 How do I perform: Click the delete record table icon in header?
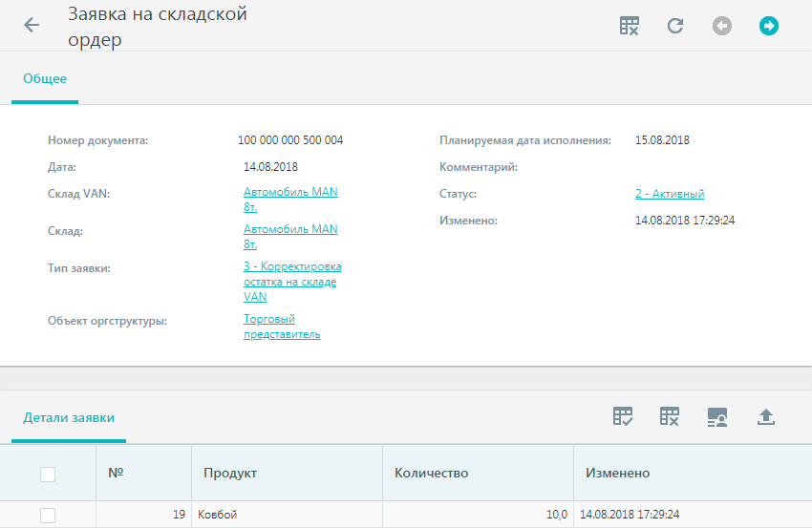(629, 26)
